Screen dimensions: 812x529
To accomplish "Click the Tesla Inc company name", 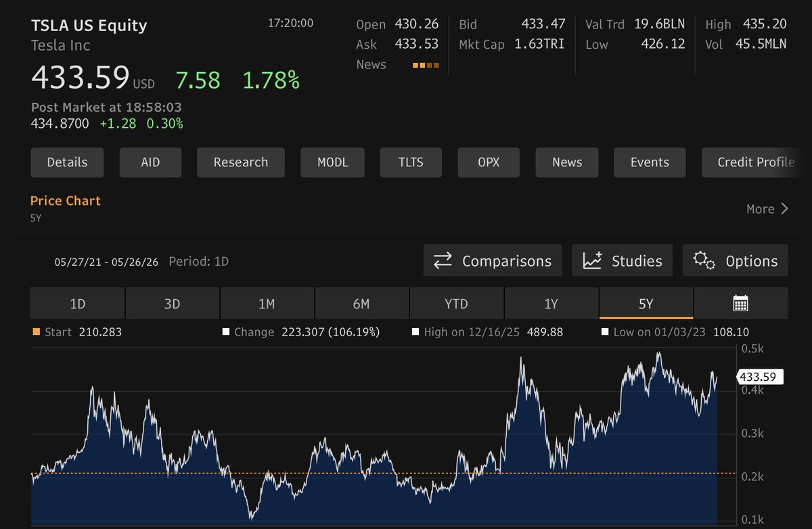I will (x=61, y=45).
